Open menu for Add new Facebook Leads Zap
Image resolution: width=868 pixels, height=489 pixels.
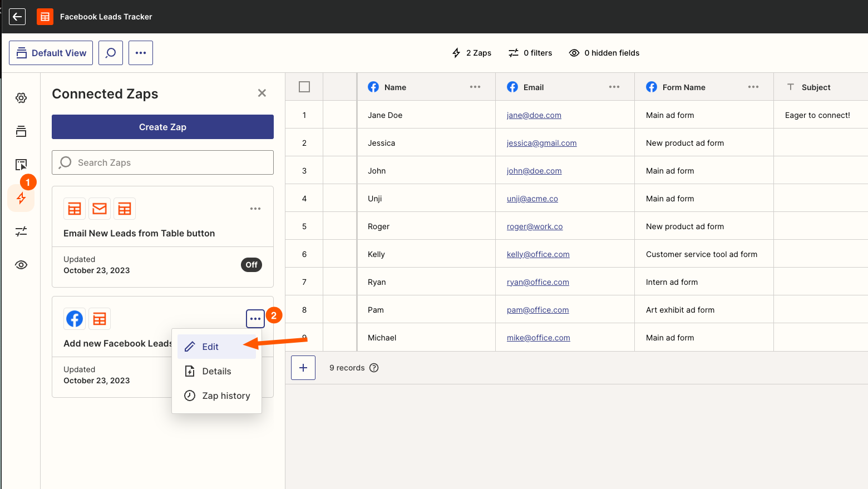coord(255,319)
